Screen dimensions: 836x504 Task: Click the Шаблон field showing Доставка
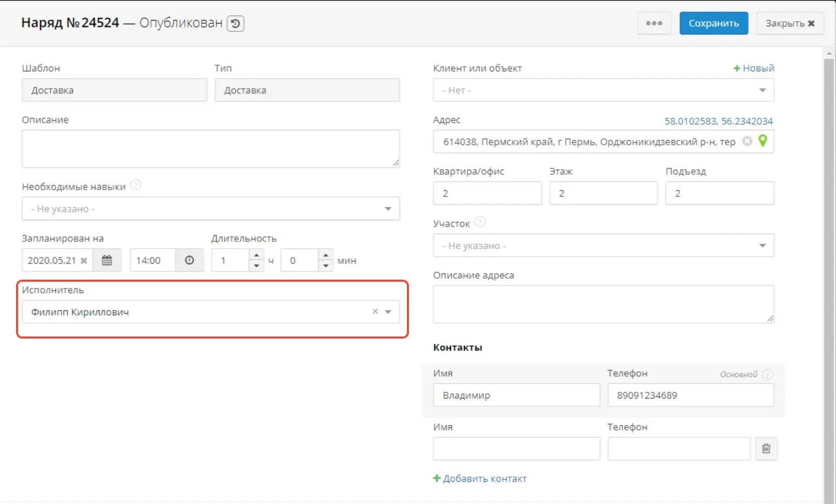[114, 90]
